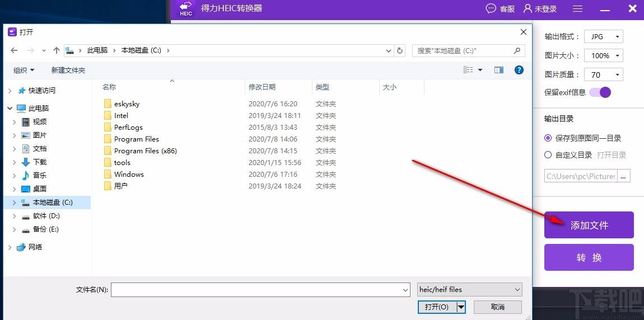Viewport: 644px width, 320px height.
Task: Open the hamburger menu in HEIC converter
Action: click(x=577, y=8)
